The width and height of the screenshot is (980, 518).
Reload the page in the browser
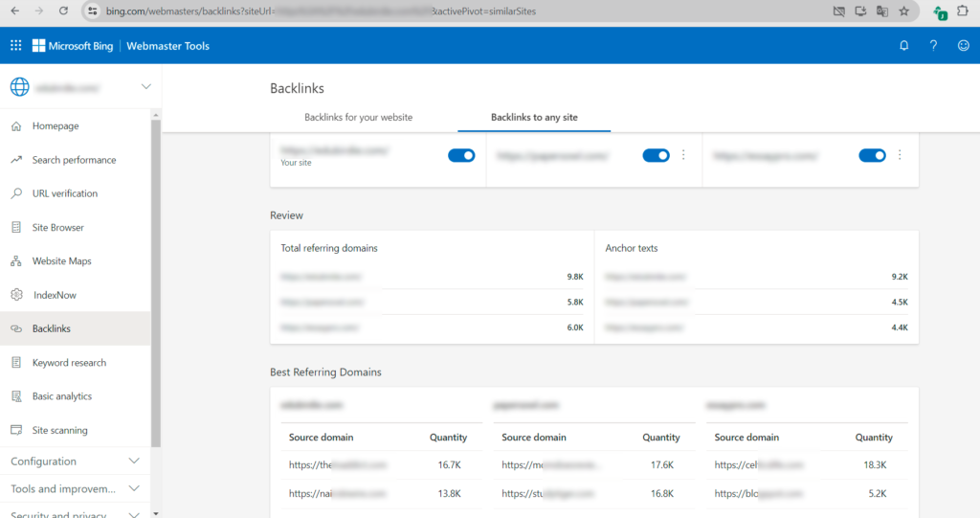[63, 11]
